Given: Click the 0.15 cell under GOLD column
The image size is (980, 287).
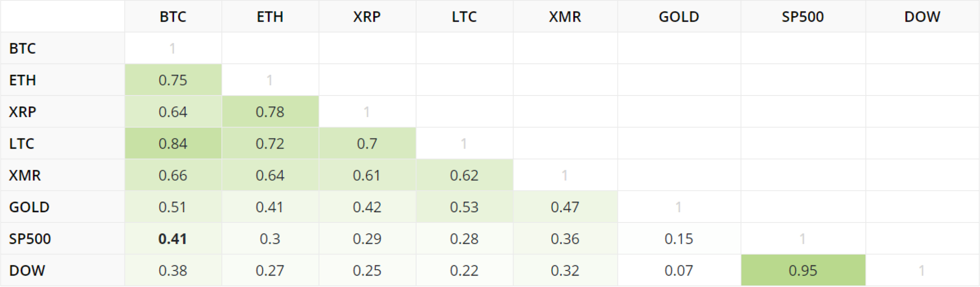Looking at the screenshot, I should click(679, 239).
